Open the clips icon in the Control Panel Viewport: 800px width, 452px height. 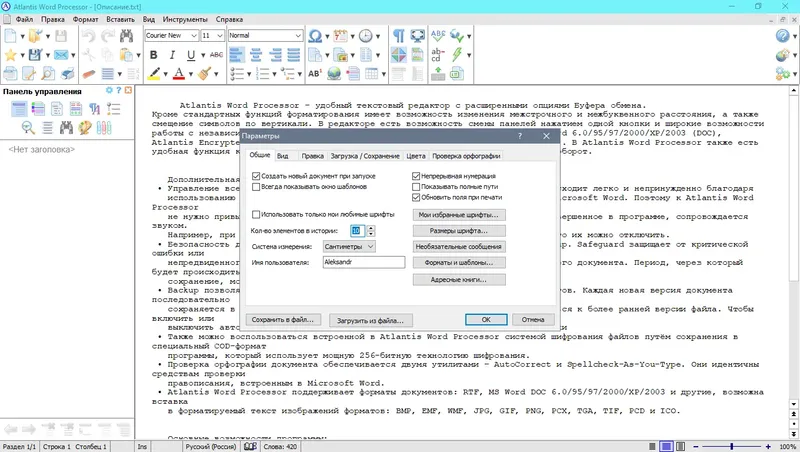click(x=104, y=128)
